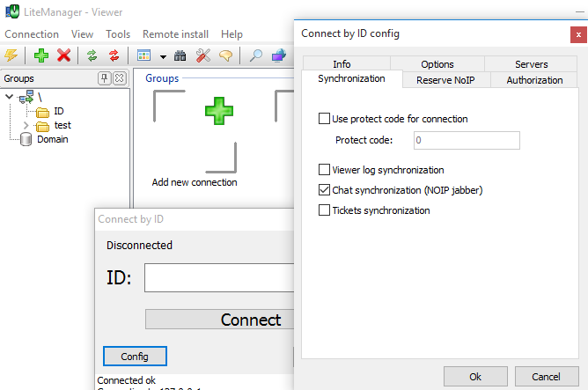
Task: Click the red refresh arrows icon
Action: 114,55
